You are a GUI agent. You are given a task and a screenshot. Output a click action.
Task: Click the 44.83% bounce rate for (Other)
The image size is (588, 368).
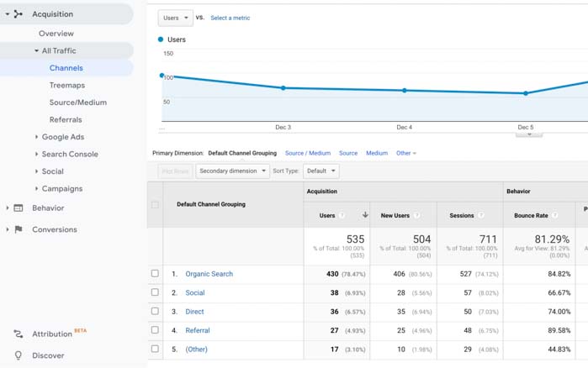pyautogui.click(x=559, y=350)
